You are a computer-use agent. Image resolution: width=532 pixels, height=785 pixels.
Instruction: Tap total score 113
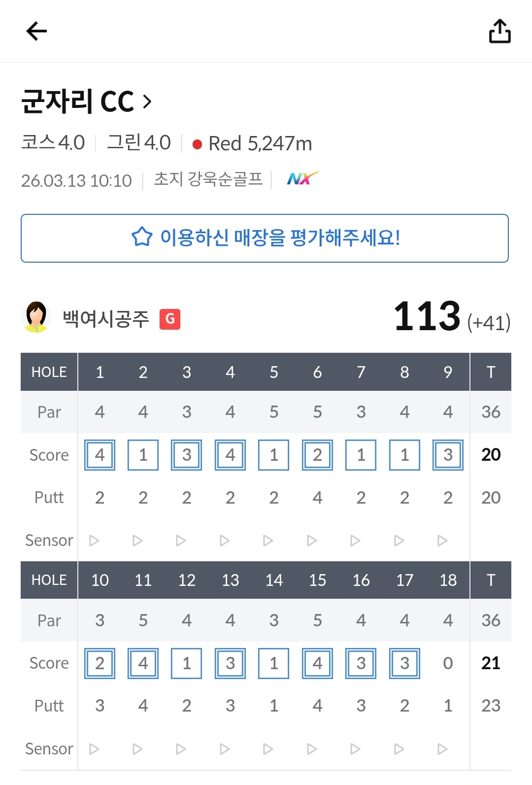click(x=427, y=316)
